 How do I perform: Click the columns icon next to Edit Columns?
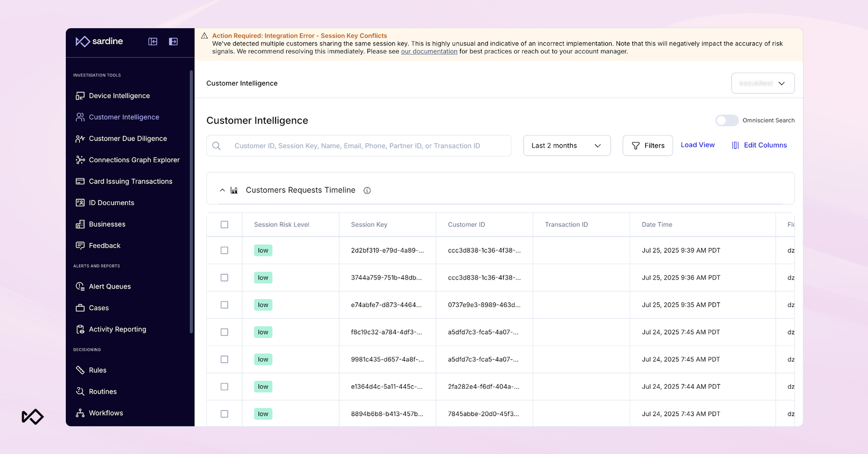pos(735,145)
